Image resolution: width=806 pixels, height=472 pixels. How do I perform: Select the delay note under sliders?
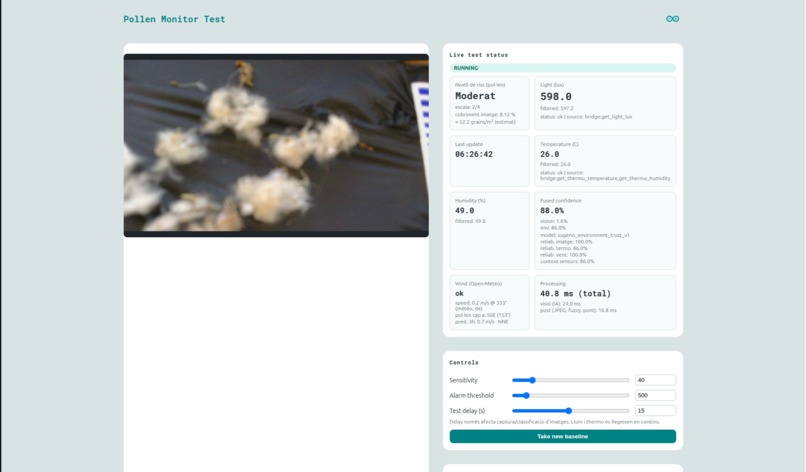click(x=555, y=422)
